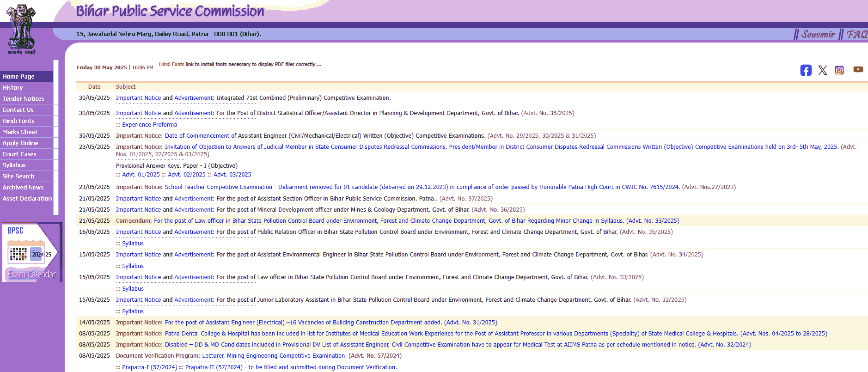This screenshot has width=868, height=372.
Task: Open Important Notice for 71st Combined Preliminary Examination
Action: [x=138, y=98]
